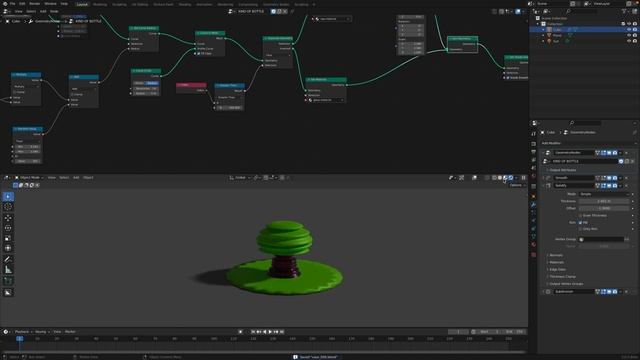Open the Modifiers properties wrench tab
This screenshot has height=360, width=640.
[x=533, y=204]
